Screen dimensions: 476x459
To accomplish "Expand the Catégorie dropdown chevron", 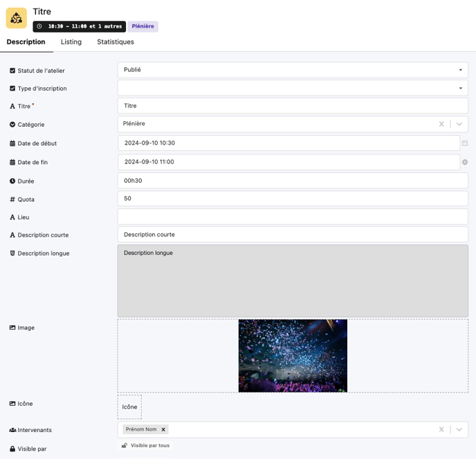I will pos(459,124).
